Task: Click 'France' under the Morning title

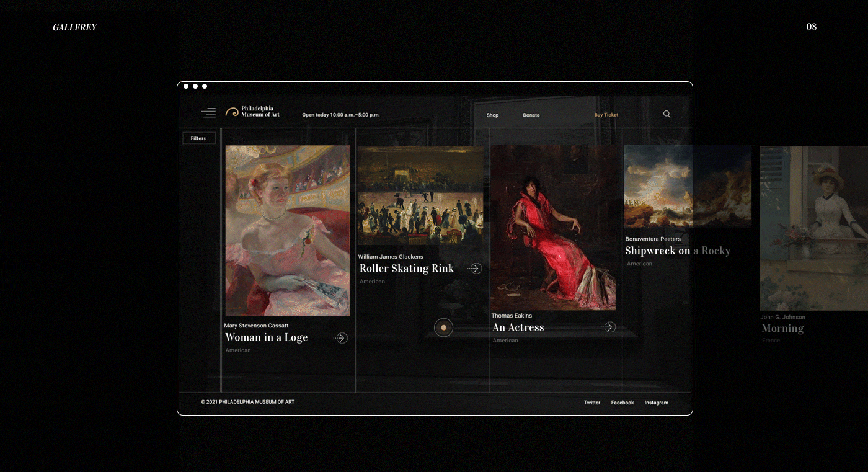Action: pyautogui.click(x=771, y=341)
